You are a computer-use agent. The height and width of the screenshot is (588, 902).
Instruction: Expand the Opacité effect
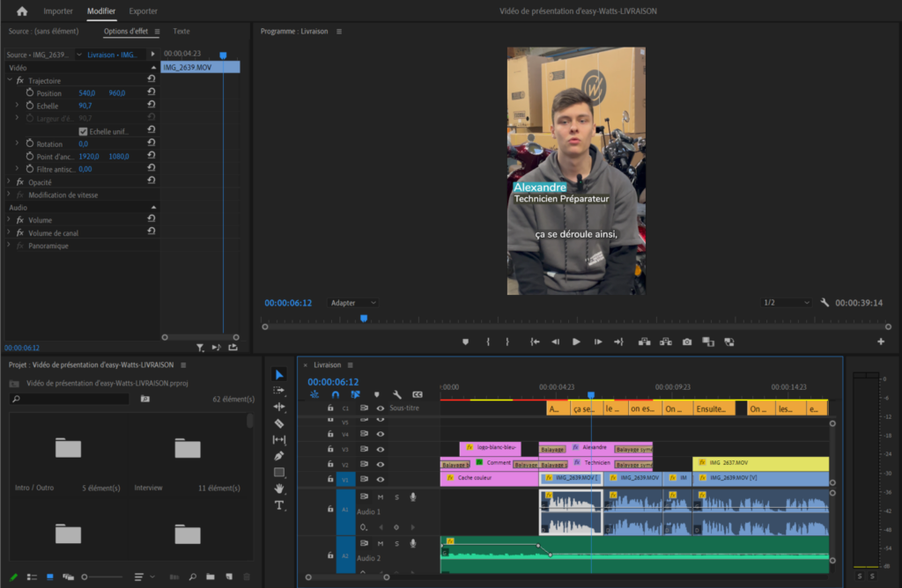9,181
